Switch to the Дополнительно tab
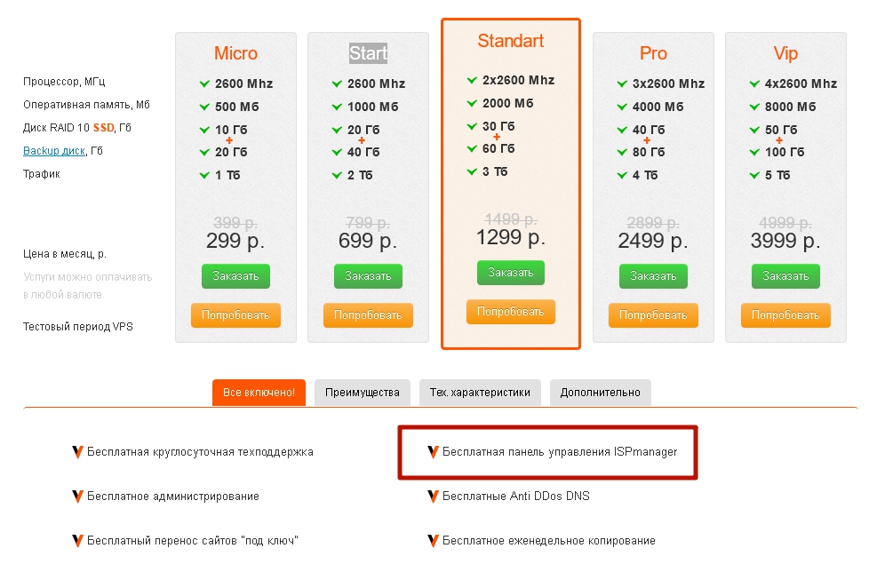The image size is (869, 588). tap(600, 393)
